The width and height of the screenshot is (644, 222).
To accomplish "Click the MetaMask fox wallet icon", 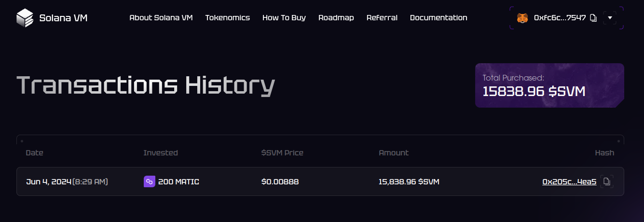I will coord(522,18).
